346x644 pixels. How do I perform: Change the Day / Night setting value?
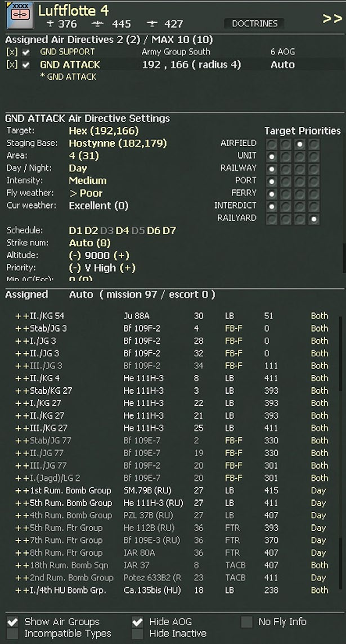pyautogui.click(x=78, y=169)
